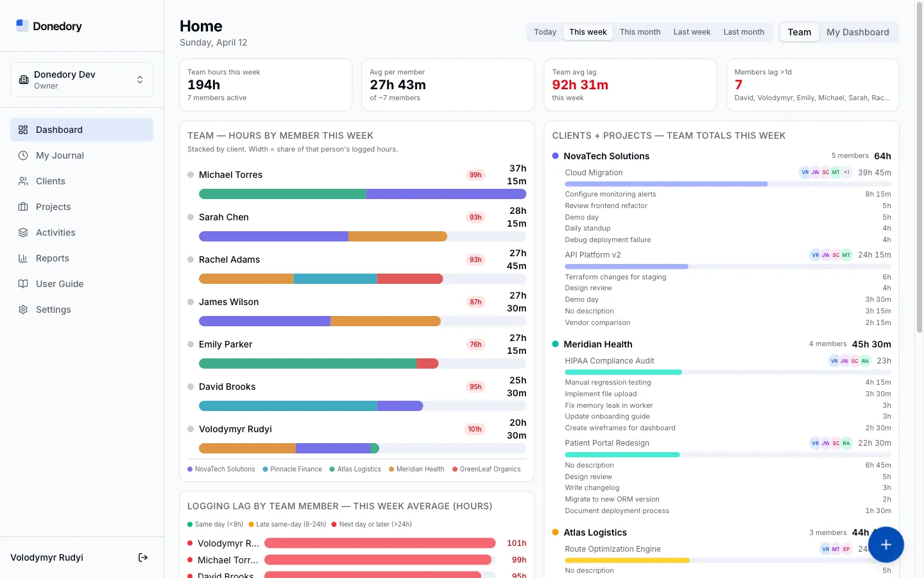Screen dimensions: 924x578
Task: Open Settings via gear icon
Action: (x=23, y=310)
